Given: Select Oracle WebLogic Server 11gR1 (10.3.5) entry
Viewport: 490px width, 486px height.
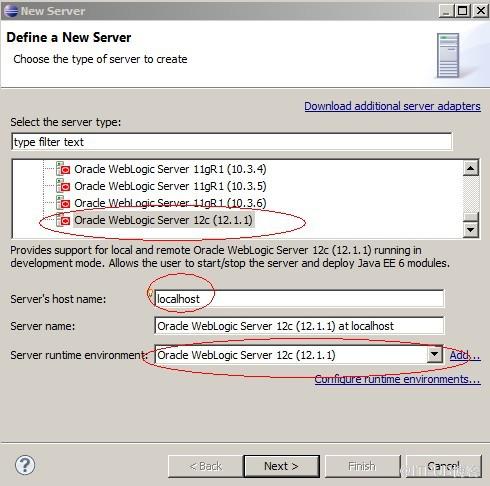Looking at the screenshot, I should click(170, 186).
